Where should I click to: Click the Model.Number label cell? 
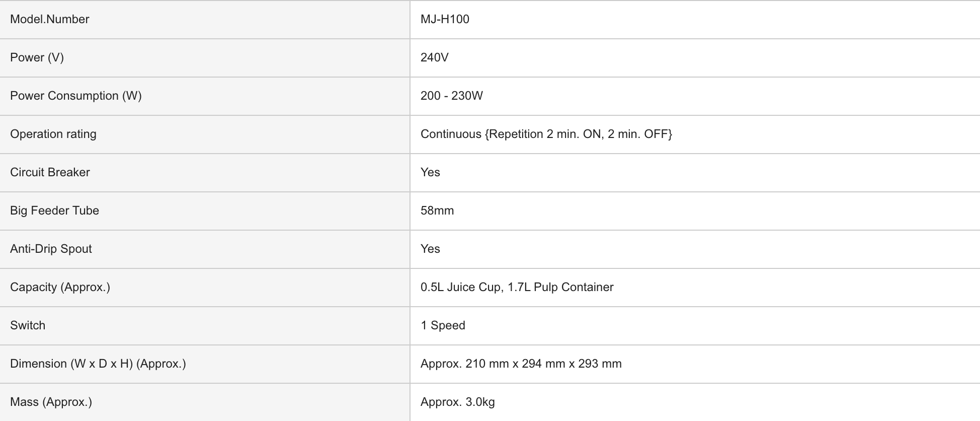pos(50,19)
